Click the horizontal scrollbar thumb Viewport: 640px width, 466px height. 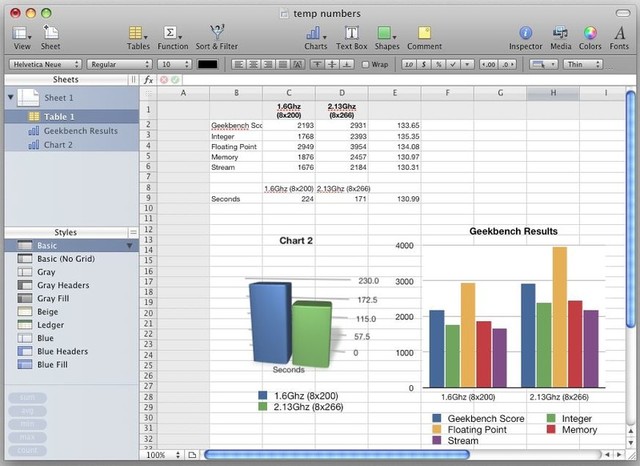coord(337,455)
